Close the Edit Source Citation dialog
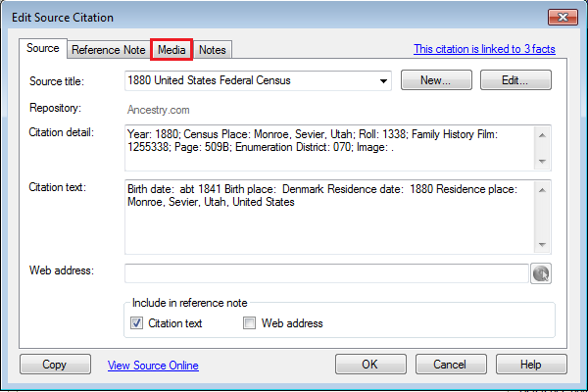 (560, 17)
